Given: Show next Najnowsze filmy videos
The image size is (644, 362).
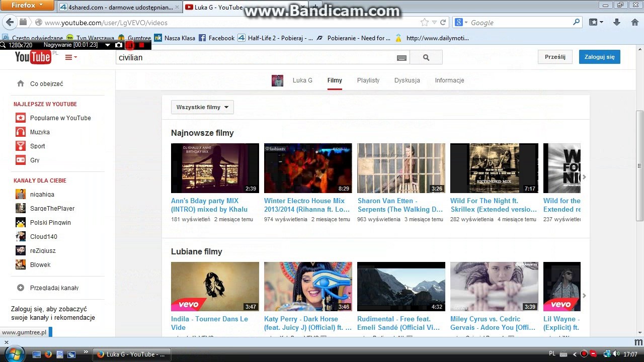Looking at the screenshot, I should 584,177.
